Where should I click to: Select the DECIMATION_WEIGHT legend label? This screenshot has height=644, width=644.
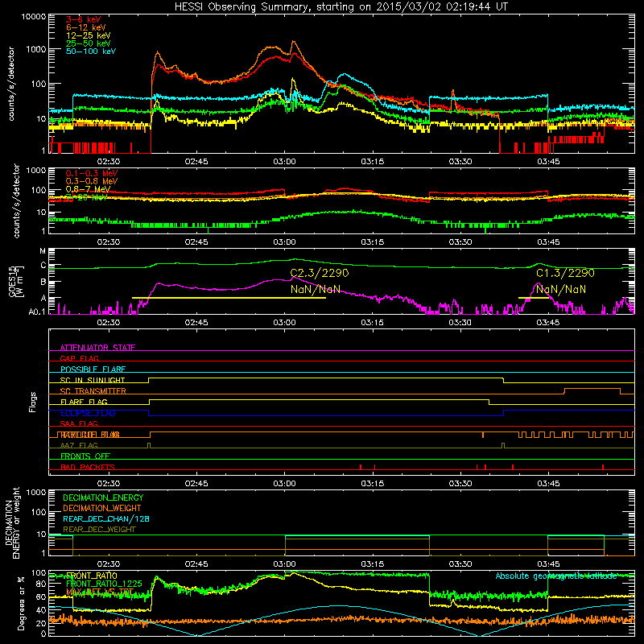coord(102,509)
